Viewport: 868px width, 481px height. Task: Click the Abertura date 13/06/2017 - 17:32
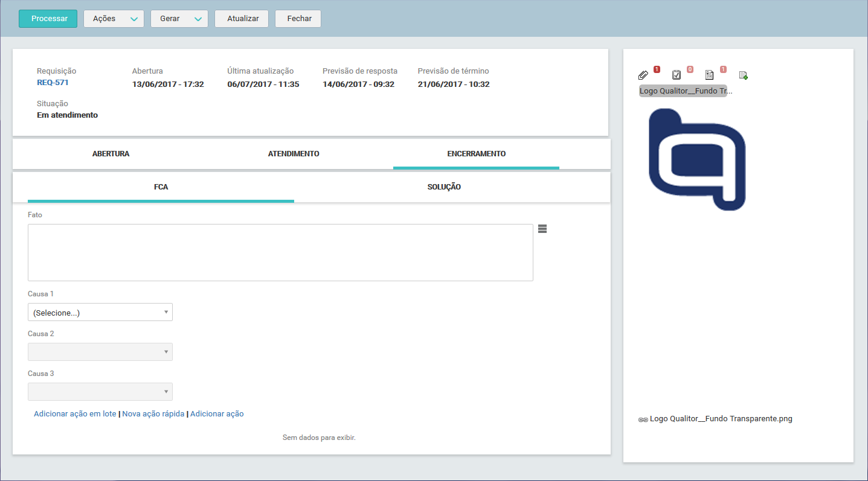tap(168, 84)
